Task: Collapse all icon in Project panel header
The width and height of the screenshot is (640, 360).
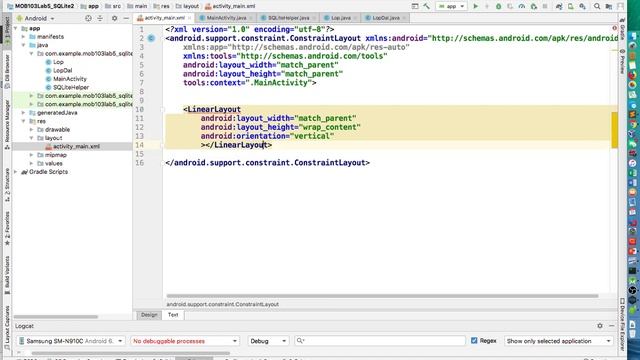Action: (100, 18)
